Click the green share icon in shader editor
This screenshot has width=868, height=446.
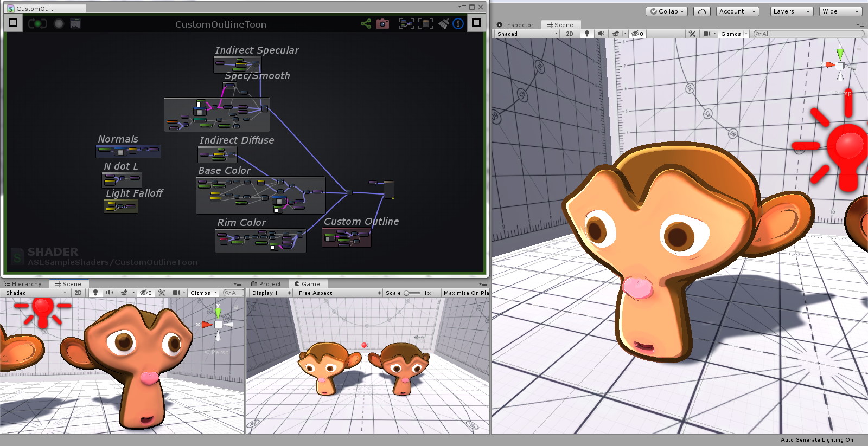coord(366,23)
